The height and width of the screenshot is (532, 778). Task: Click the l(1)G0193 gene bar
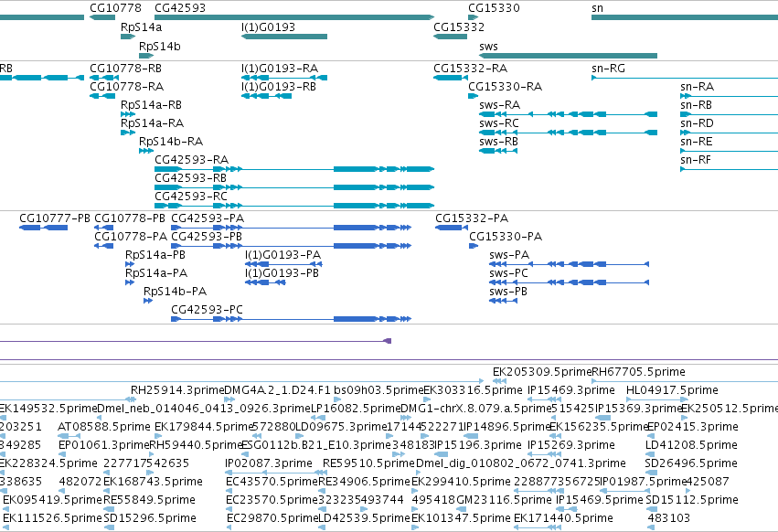(x=284, y=37)
